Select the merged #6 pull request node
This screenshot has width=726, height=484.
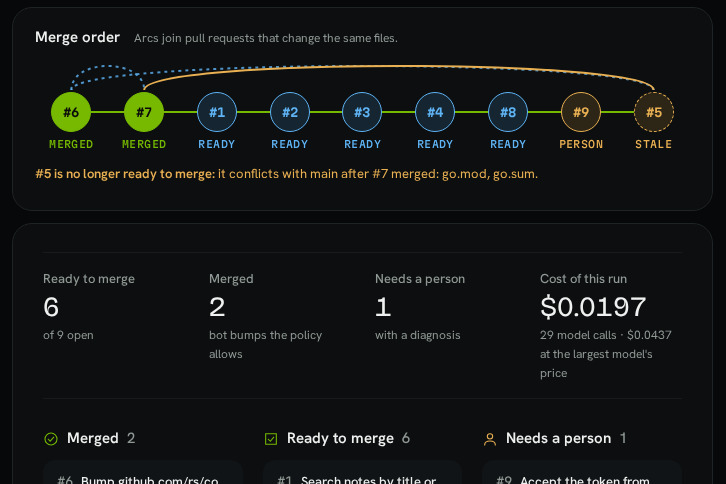[x=71, y=112]
